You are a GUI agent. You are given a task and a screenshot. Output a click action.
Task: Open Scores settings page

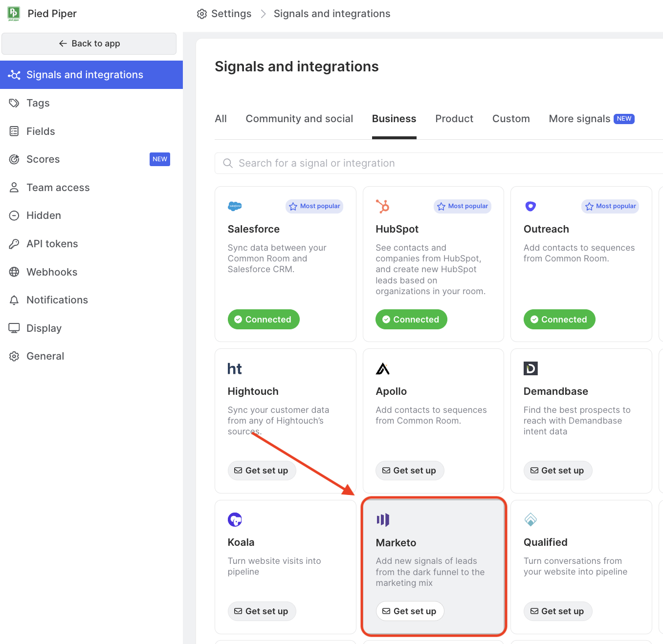(x=91, y=159)
